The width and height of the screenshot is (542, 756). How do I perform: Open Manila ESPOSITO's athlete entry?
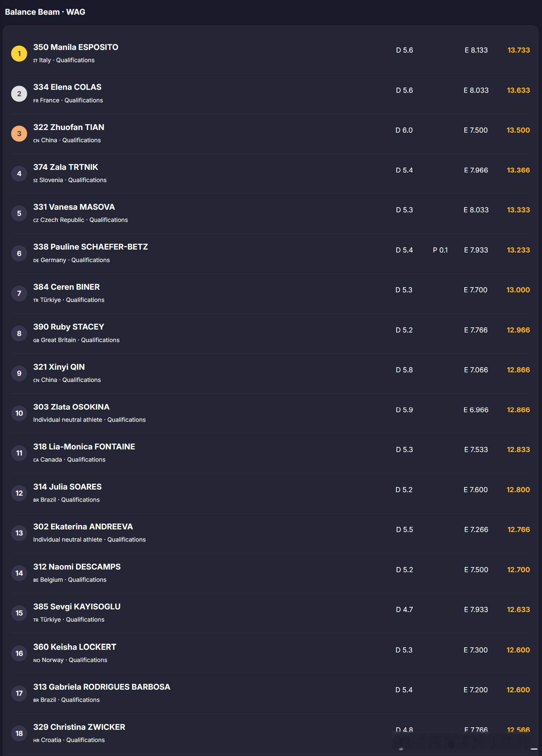tap(270, 54)
